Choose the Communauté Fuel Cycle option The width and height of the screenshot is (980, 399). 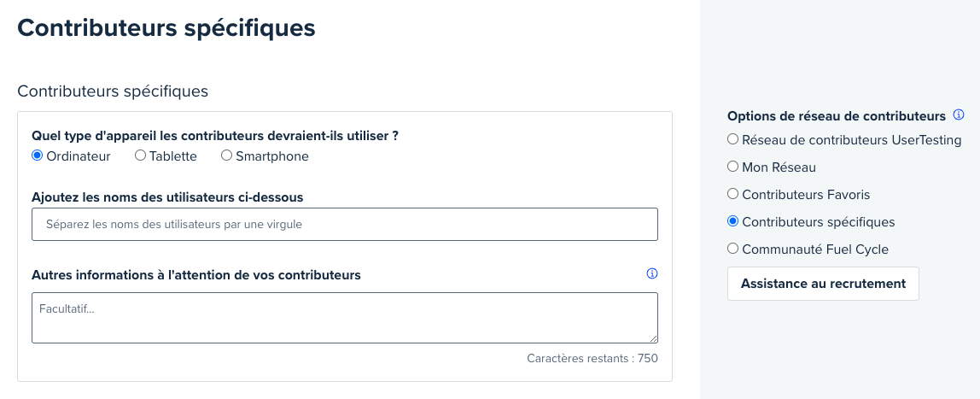(x=732, y=249)
